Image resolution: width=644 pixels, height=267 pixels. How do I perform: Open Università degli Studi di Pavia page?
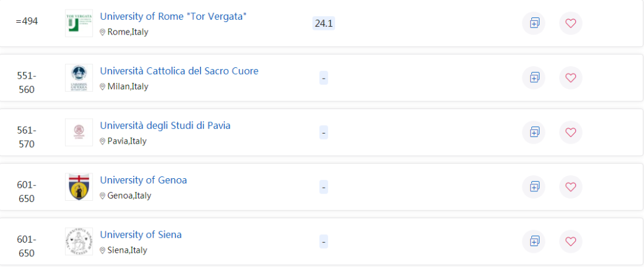(165, 126)
